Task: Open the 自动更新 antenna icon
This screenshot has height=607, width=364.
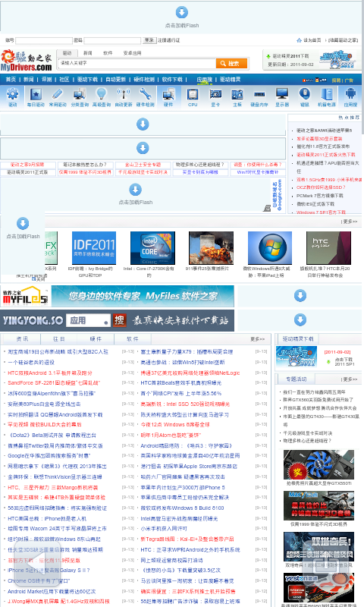Action: [124, 94]
